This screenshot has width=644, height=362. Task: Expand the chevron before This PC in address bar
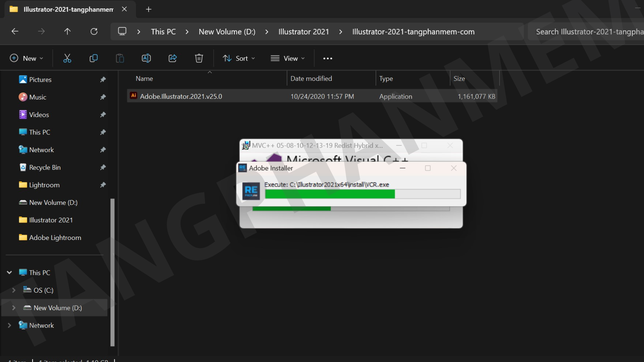coord(139,32)
